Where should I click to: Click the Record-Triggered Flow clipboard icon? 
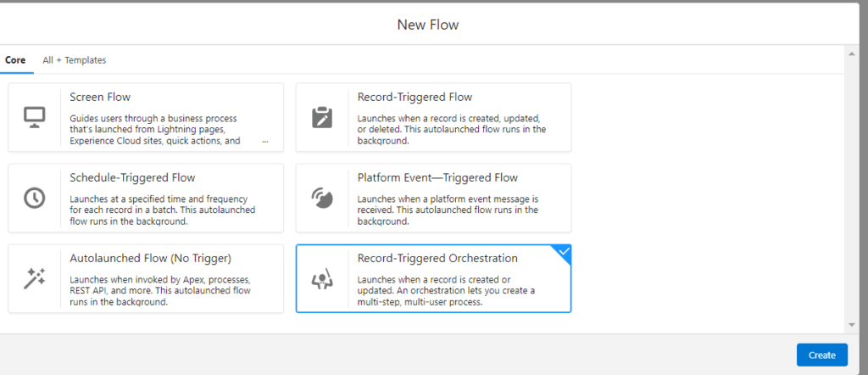pos(322,117)
